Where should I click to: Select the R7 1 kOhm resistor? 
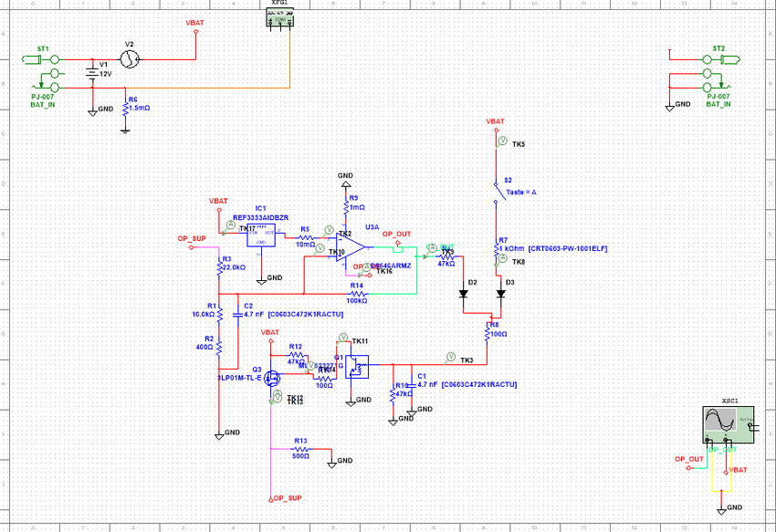(x=496, y=246)
